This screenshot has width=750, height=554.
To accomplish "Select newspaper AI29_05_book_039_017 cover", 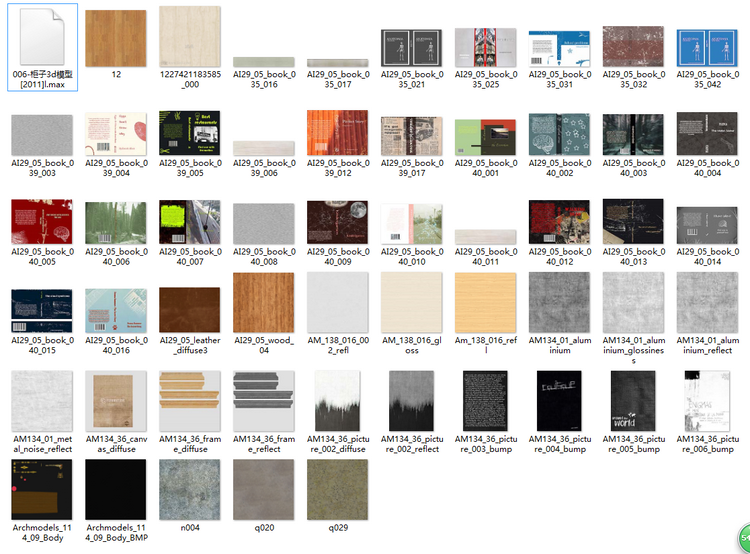I will [x=411, y=136].
